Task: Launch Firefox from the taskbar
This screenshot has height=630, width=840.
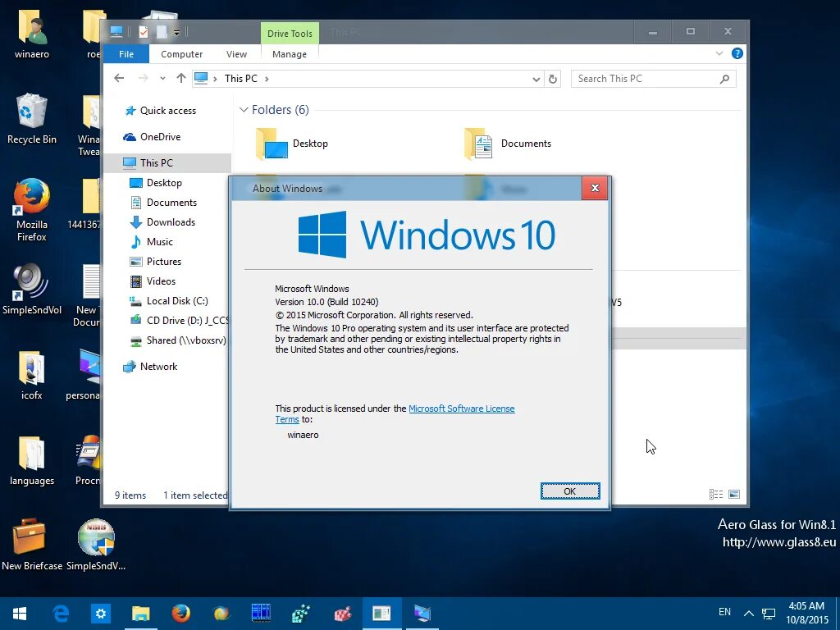Action: tap(181, 614)
